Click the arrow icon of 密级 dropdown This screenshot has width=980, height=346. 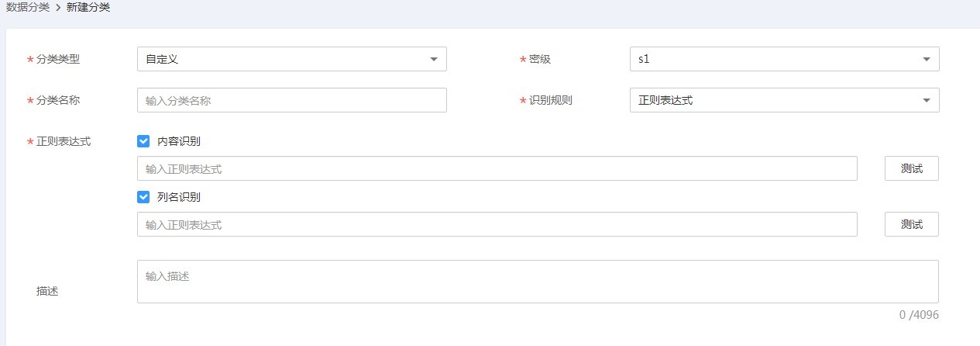[927, 59]
